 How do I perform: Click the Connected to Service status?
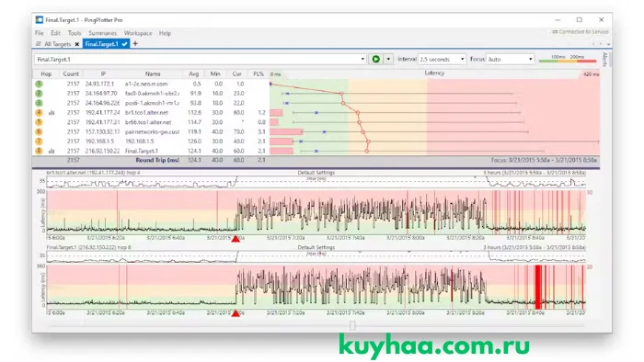tap(580, 31)
